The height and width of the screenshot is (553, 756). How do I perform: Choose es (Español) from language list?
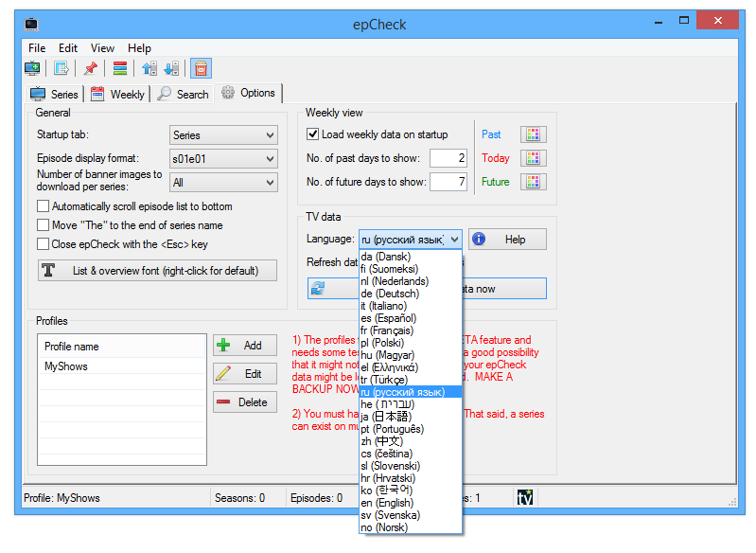411,318
